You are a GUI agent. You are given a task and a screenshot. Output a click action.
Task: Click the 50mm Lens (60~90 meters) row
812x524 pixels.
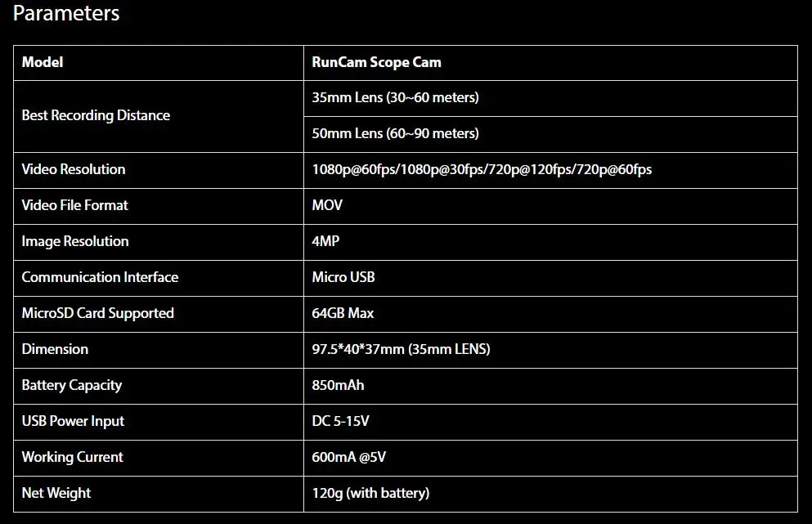coord(550,134)
